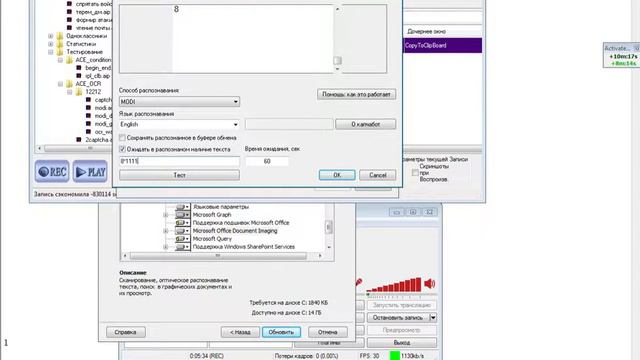The image size is (640, 360).
Task: Click Обновить in the Office installer
Action: coord(281,332)
